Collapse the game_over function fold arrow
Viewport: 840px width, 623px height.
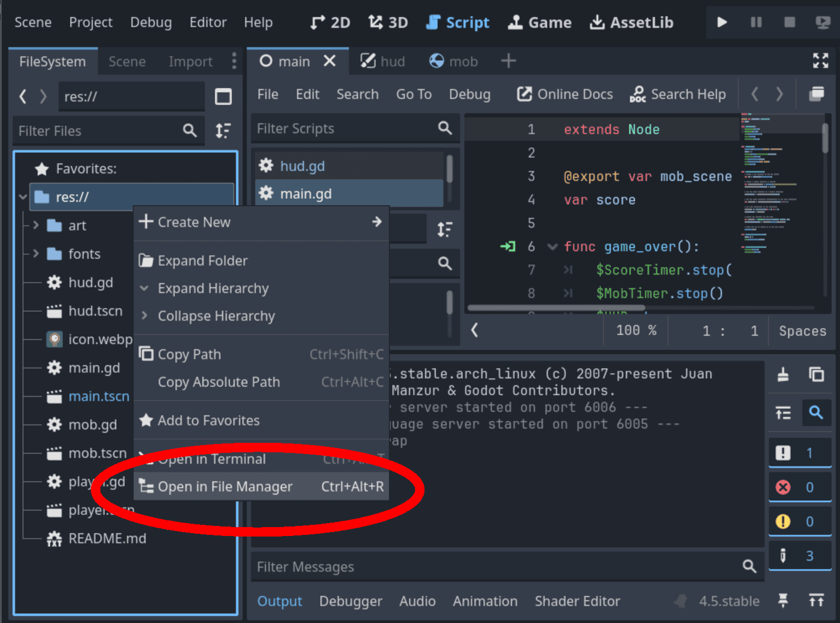[552, 247]
